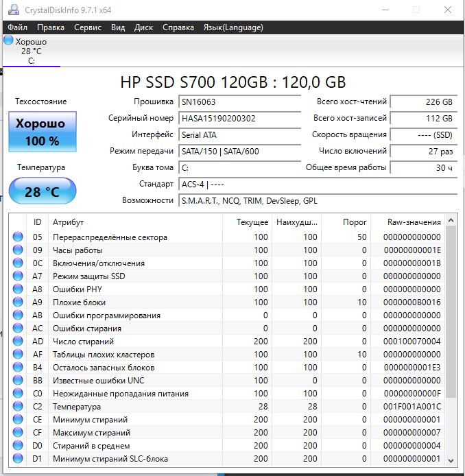Viewport: 465px width, 476px height.
Task: Click status orb for A9 Плохие блоки
Action: pyautogui.click(x=18, y=302)
